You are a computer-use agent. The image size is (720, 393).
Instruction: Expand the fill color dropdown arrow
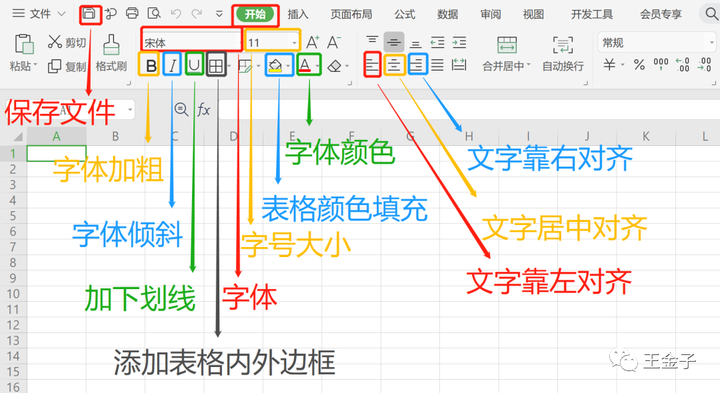(288, 66)
